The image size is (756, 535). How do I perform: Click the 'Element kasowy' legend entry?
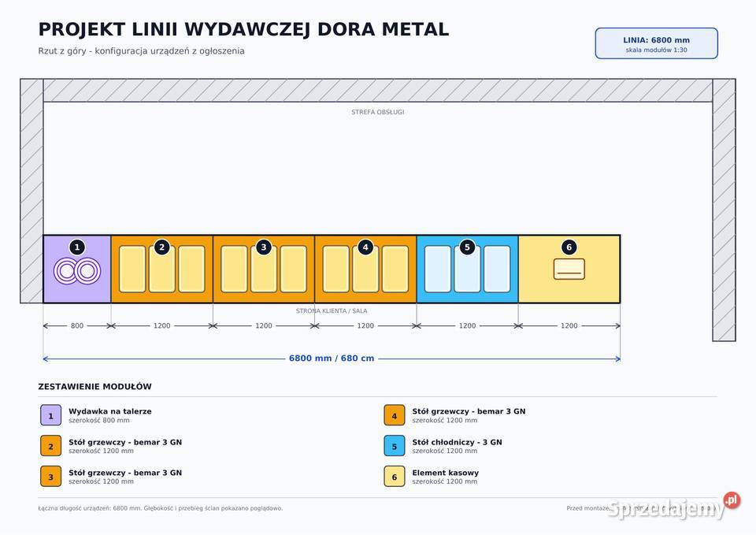446,473
